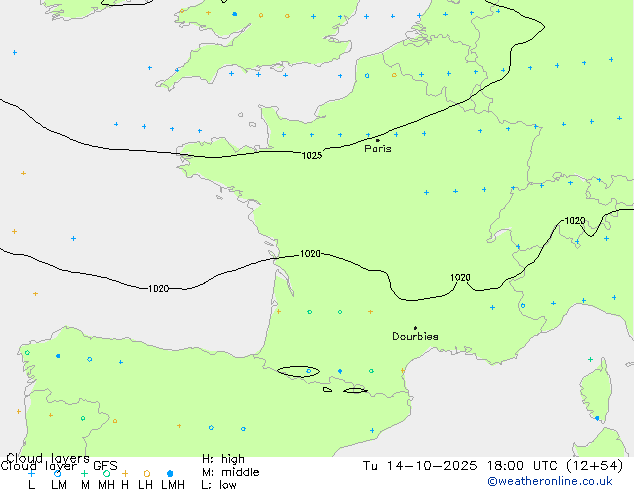Click the 'M: middle' legend text
This screenshot has height=490, width=634.
point(230,472)
